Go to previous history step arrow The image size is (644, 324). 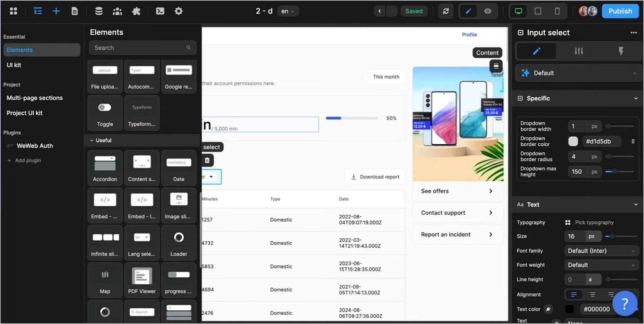[380, 11]
